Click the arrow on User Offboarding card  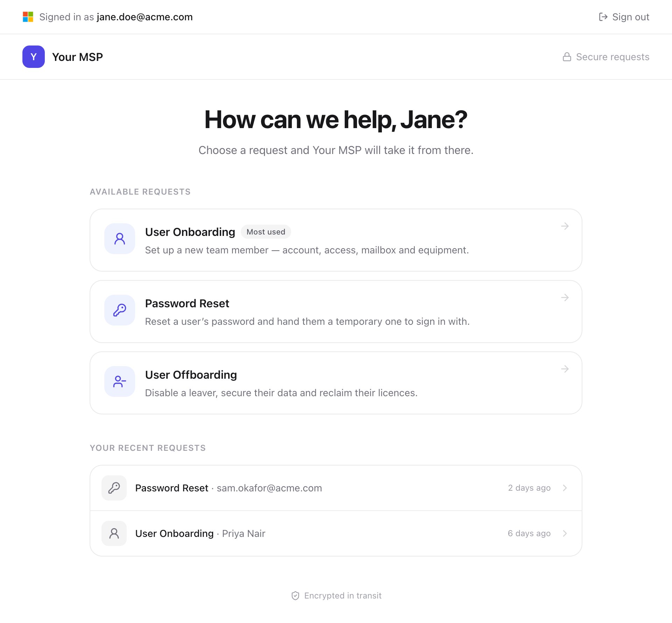(x=565, y=369)
